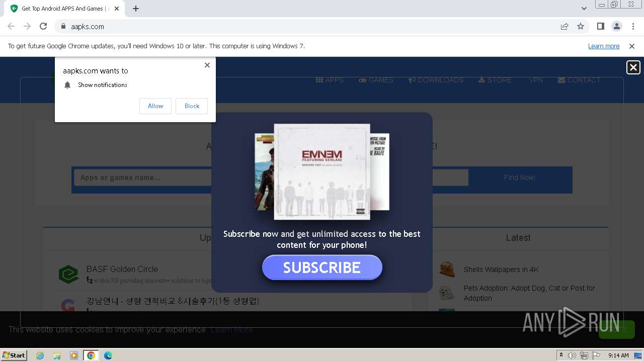Dismiss the Chrome update info bar
This screenshot has width=644, height=362.
coord(632,46)
